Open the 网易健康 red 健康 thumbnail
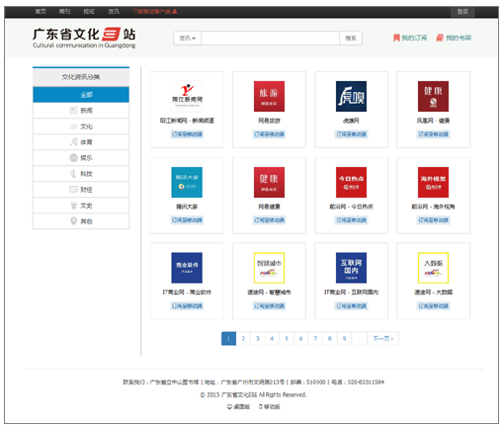 pyautogui.click(x=269, y=182)
